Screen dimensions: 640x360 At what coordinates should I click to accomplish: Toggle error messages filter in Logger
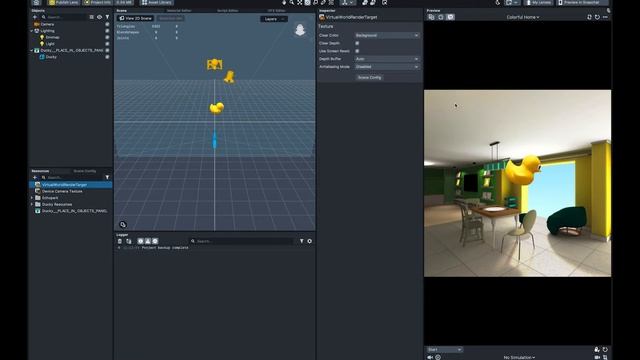pos(155,241)
